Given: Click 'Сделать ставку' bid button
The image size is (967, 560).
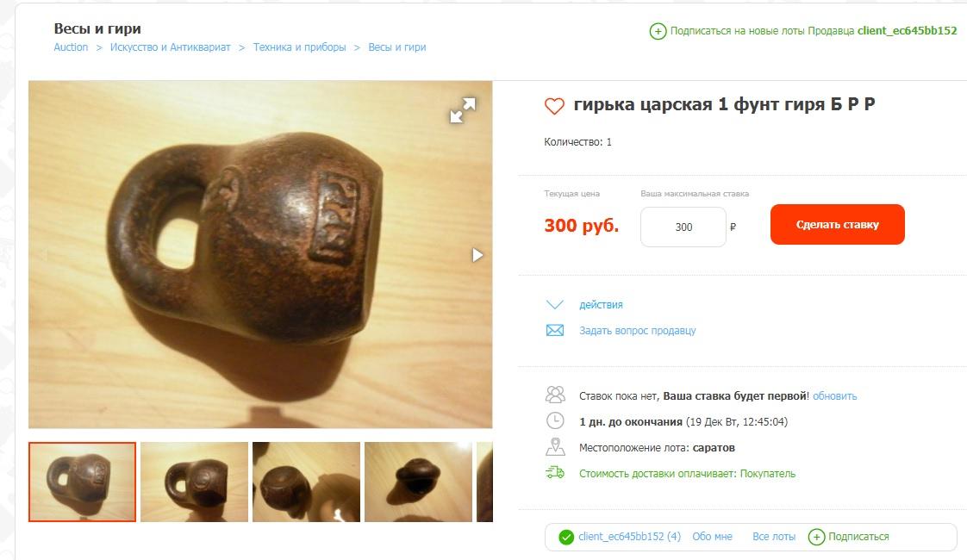Looking at the screenshot, I should [x=837, y=225].
